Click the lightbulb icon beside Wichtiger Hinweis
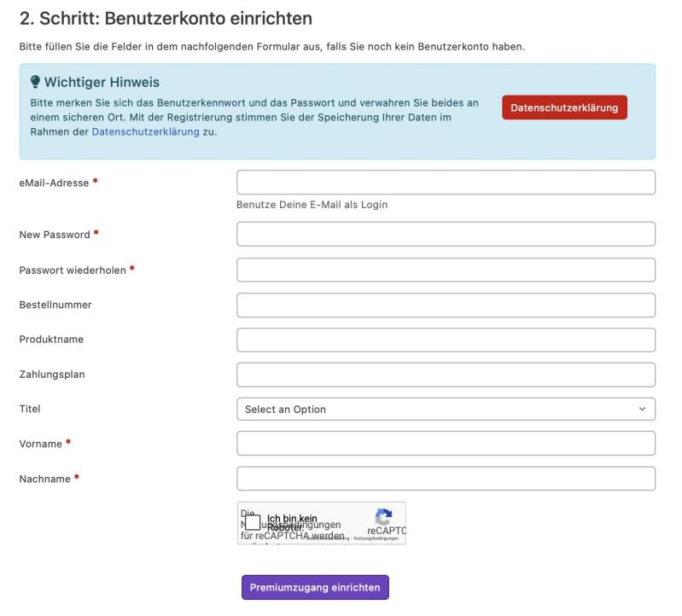 click(x=35, y=82)
